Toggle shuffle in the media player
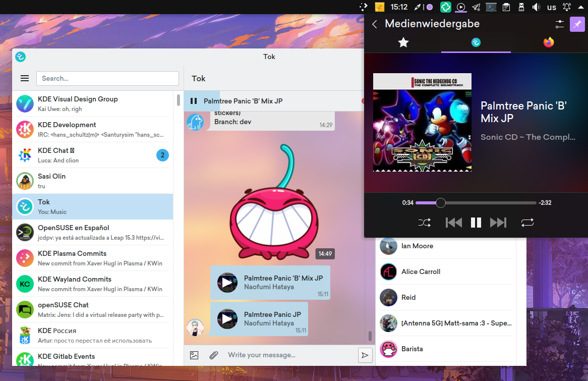 [x=424, y=223]
